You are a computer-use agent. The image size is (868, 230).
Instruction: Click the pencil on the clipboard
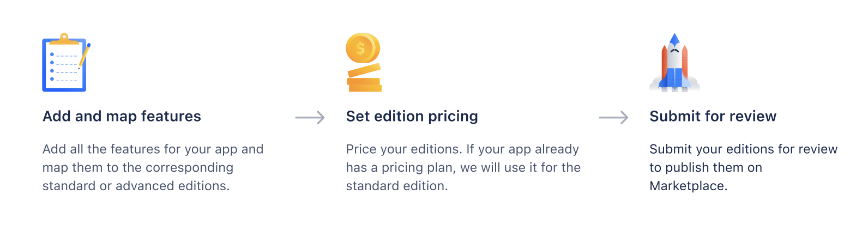[x=85, y=55]
